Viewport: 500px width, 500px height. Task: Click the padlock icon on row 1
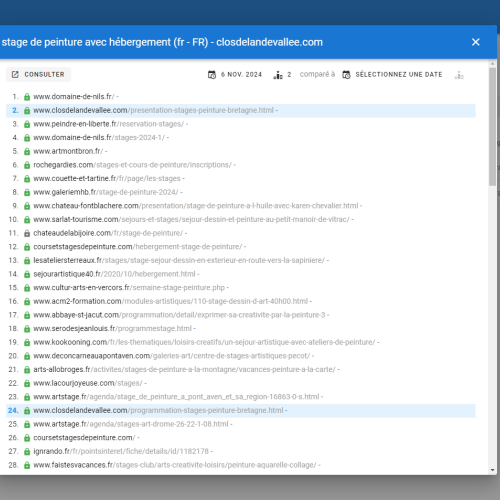(27, 97)
